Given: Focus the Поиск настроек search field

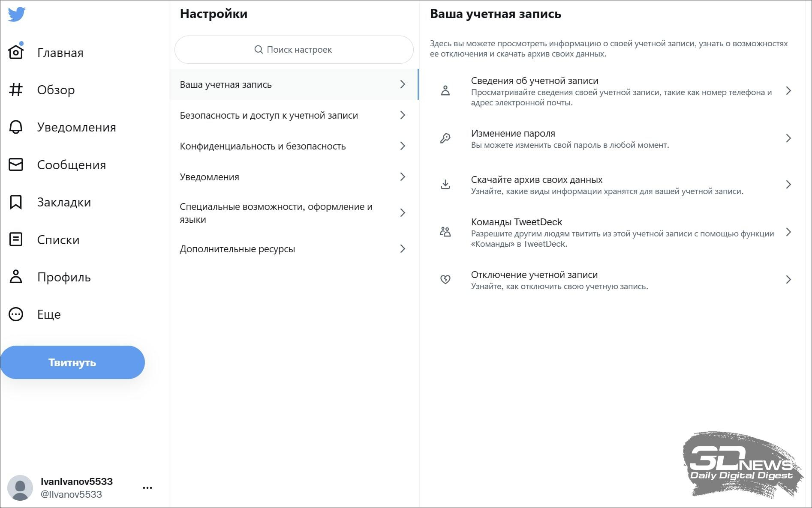Looking at the screenshot, I should coord(294,50).
